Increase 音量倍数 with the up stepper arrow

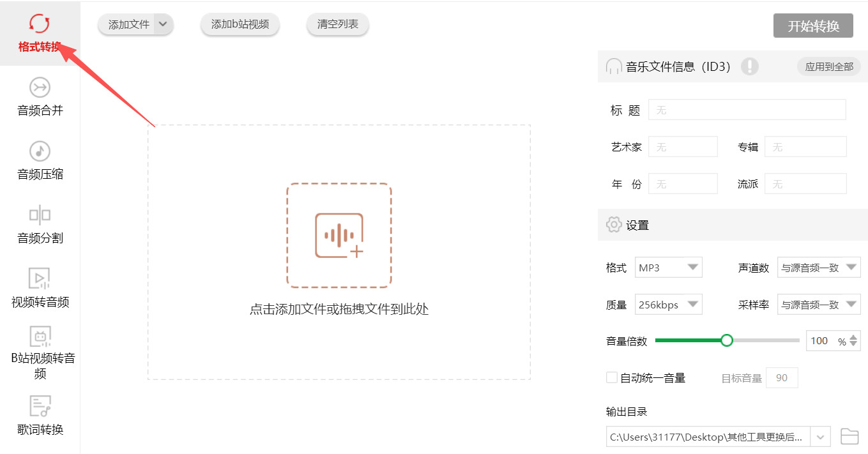click(x=854, y=337)
